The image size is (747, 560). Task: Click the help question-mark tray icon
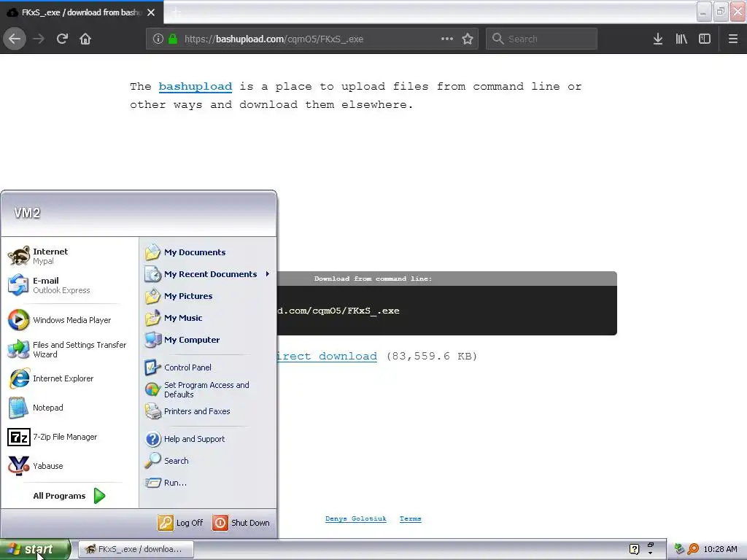click(634, 549)
